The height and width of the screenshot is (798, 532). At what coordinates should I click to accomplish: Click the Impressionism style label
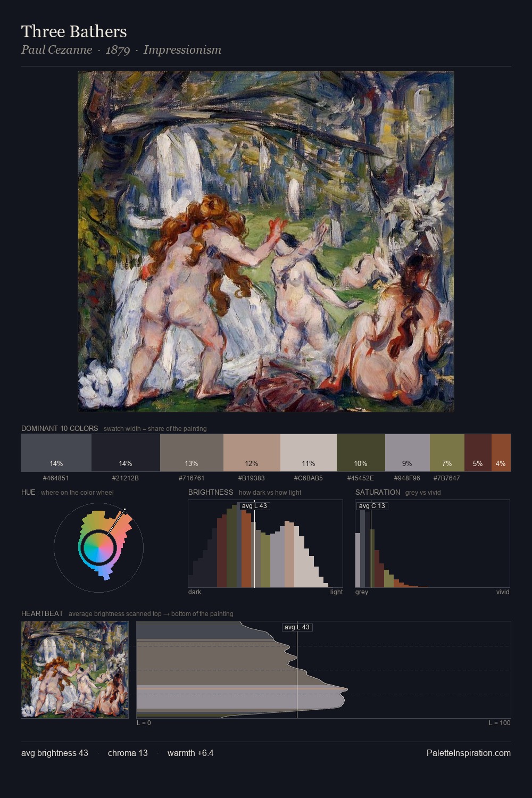click(182, 50)
